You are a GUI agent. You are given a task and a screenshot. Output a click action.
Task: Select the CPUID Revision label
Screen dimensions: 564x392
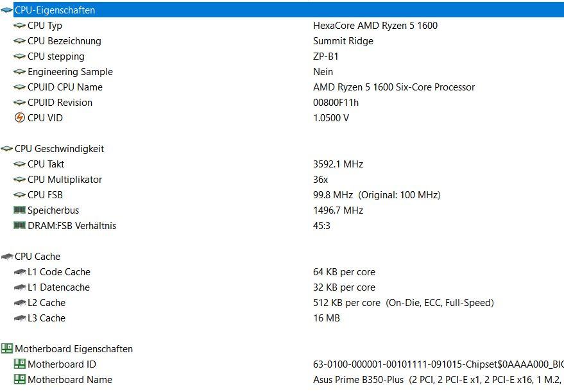coord(60,103)
